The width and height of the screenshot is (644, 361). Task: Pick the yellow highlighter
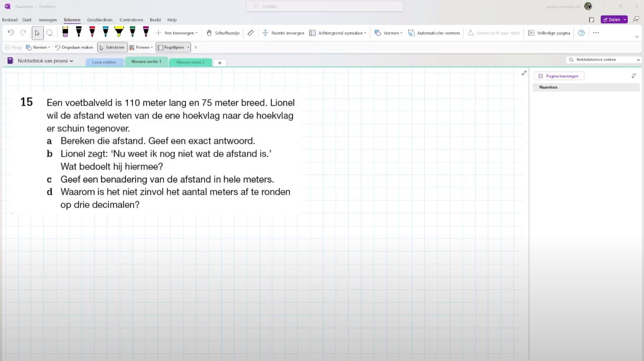(x=119, y=32)
